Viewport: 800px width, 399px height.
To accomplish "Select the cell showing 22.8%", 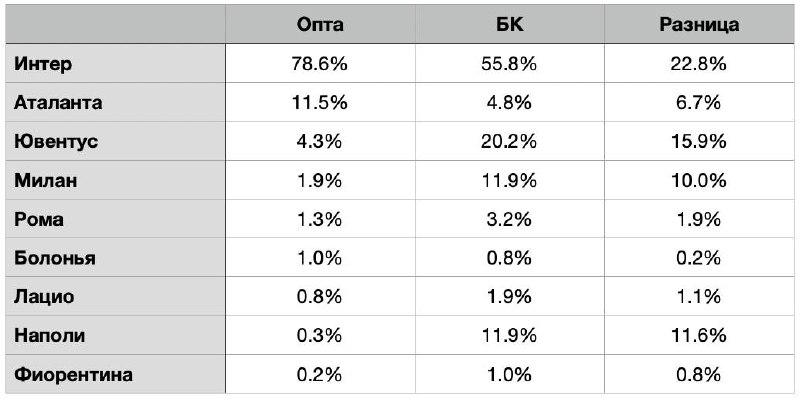I will pos(698,63).
